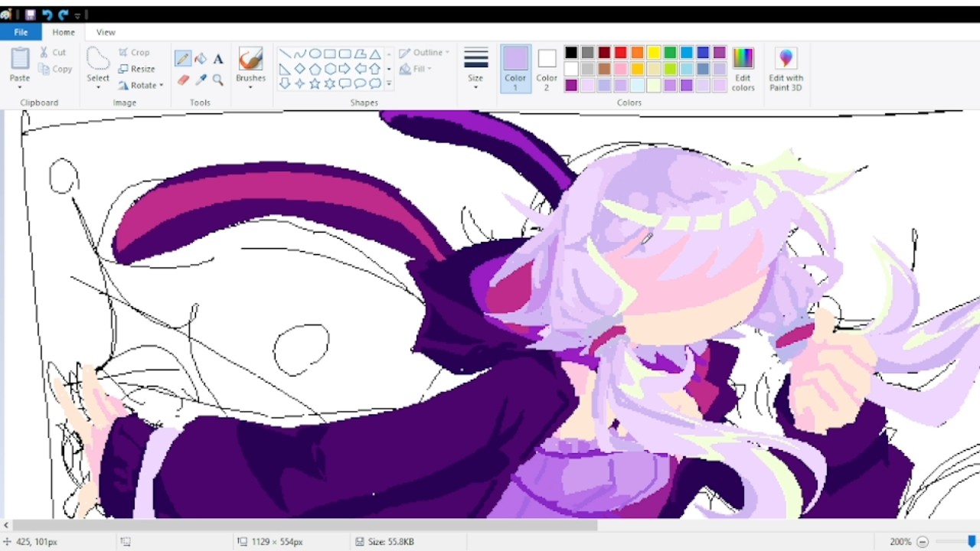980x551 pixels.
Task: Select the Eraser tool
Action: click(x=183, y=80)
